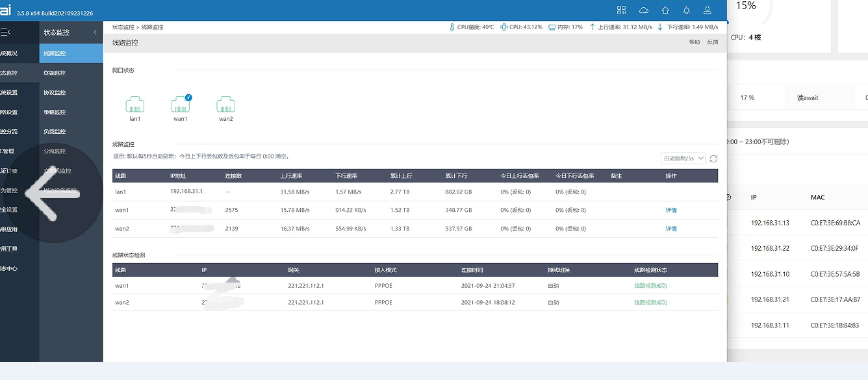Click the 状态监控 breadcrumb
The width and height of the screenshot is (868, 380).
tap(123, 27)
